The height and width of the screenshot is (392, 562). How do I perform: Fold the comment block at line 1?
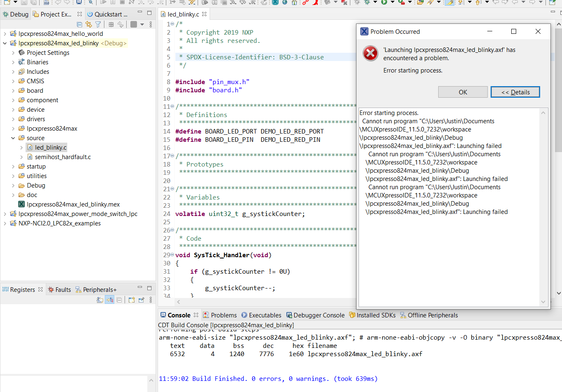(172, 24)
